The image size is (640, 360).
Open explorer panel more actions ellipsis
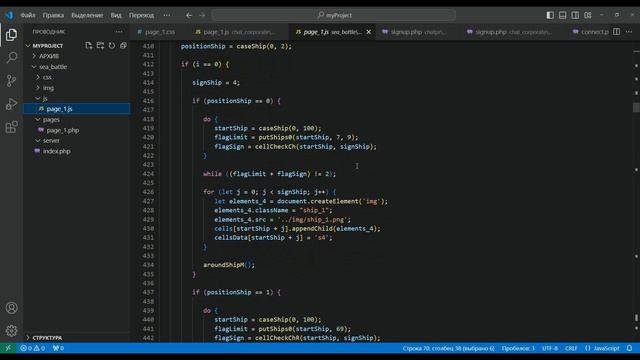pos(119,31)
